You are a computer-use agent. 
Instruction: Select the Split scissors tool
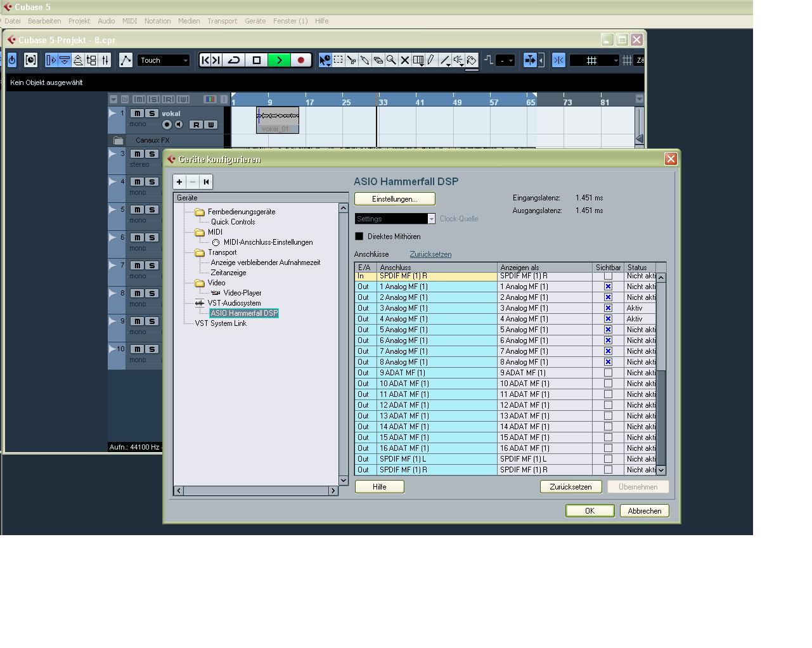coord(352,60)
